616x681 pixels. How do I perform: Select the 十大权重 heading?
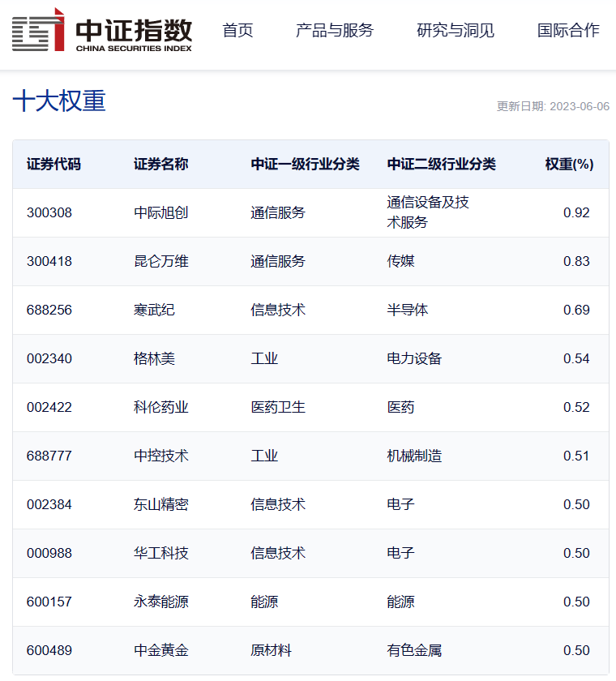pyautogui.click(x=59, y=101)
